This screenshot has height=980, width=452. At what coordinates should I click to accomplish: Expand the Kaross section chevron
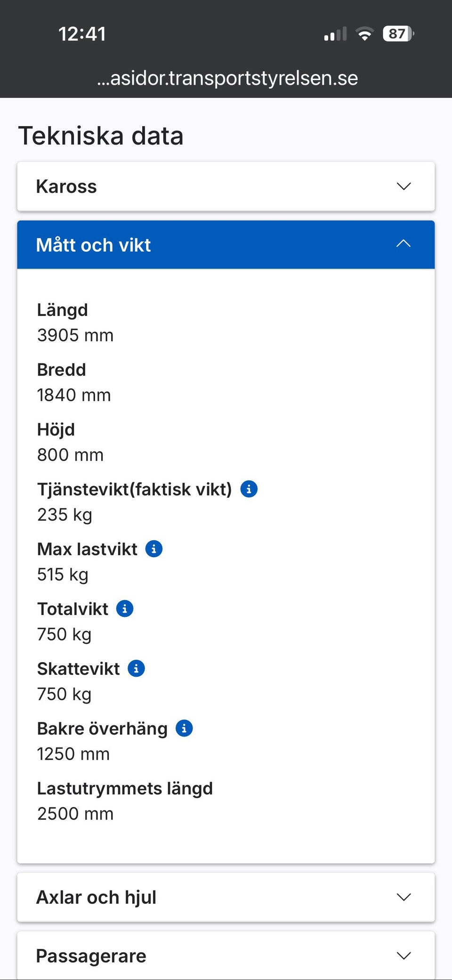point(404,186)
